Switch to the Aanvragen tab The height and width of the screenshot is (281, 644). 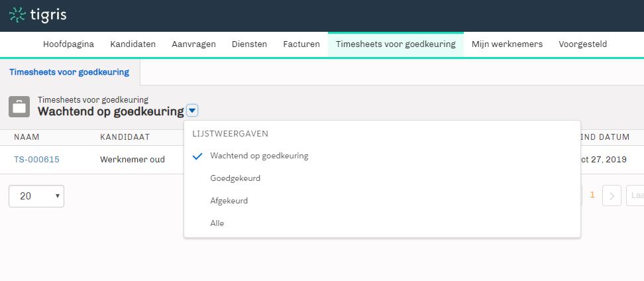click(193, 44)
